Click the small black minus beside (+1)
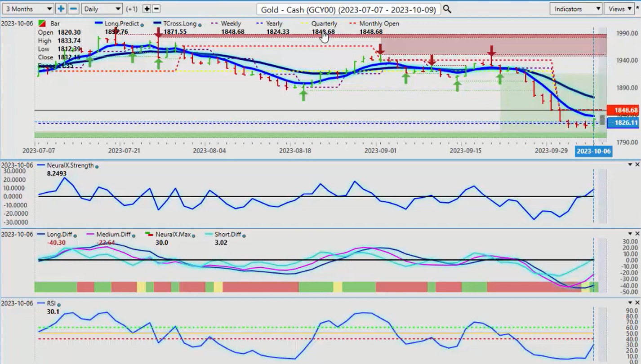This screenshot has height=364, width=641. coord(156,9)
